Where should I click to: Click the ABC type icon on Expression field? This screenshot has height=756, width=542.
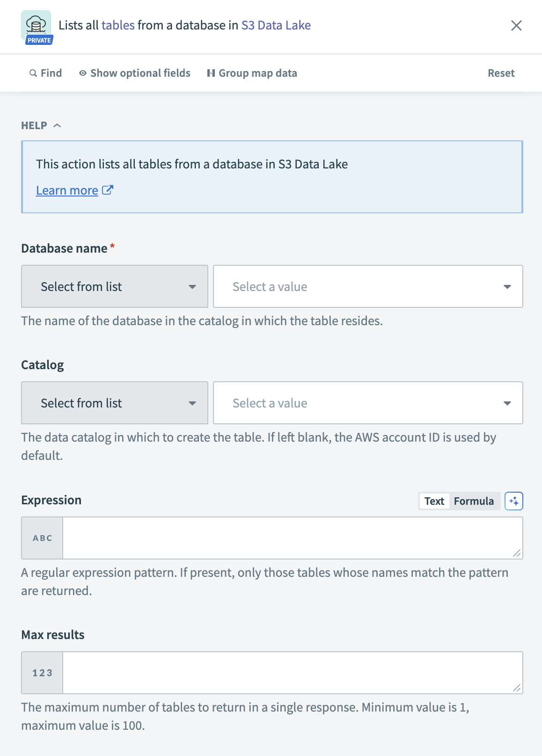42,538
